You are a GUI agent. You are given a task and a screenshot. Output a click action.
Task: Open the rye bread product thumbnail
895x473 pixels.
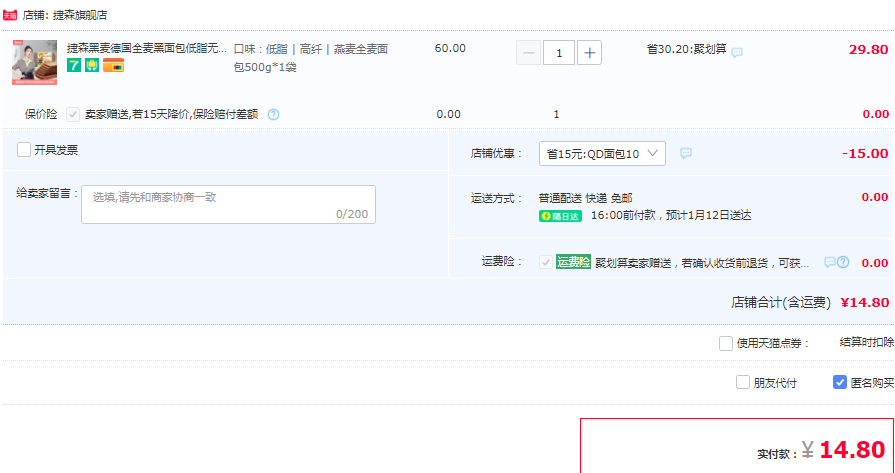(x=34, y=62)
